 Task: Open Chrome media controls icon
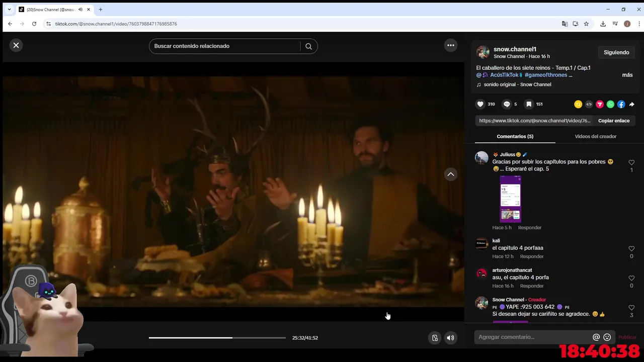point(615,24)
